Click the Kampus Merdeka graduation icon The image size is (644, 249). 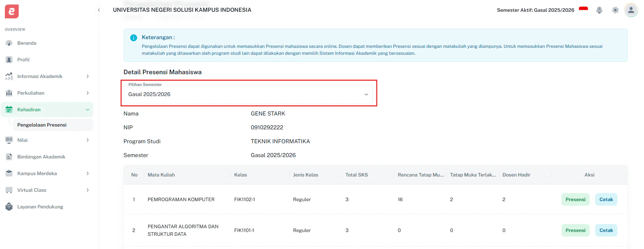pyautogui.click(x=9, y=173)
